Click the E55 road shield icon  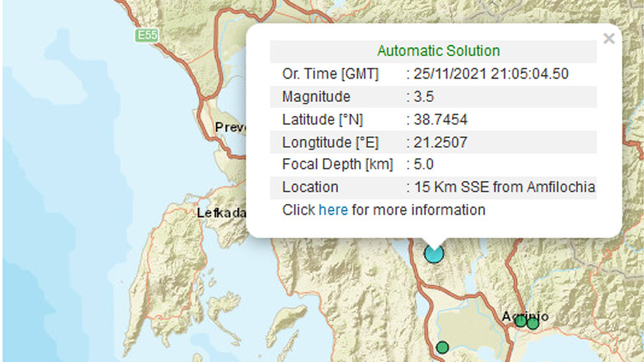(146, 36)
